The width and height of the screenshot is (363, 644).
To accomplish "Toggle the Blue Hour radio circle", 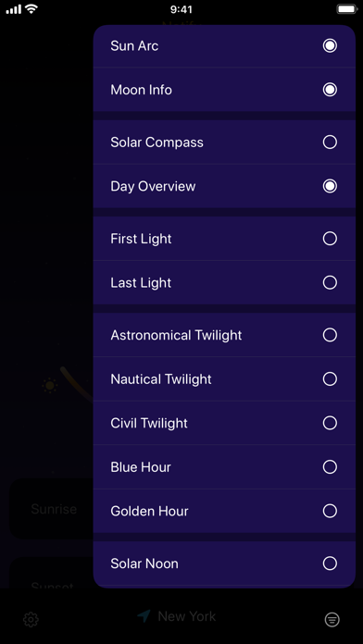I will 330,467.
